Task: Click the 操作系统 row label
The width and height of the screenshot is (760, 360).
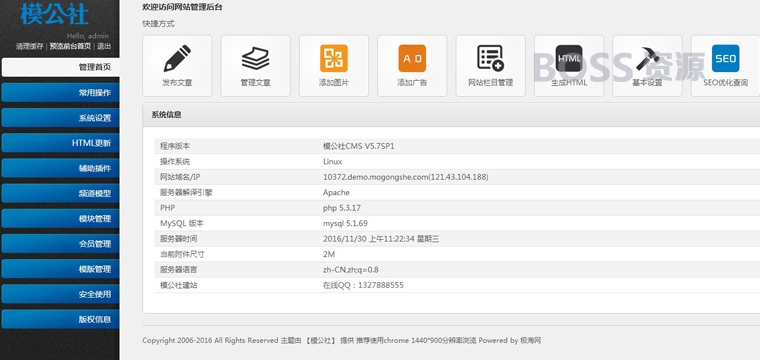Action: click(x=175, y=161)
